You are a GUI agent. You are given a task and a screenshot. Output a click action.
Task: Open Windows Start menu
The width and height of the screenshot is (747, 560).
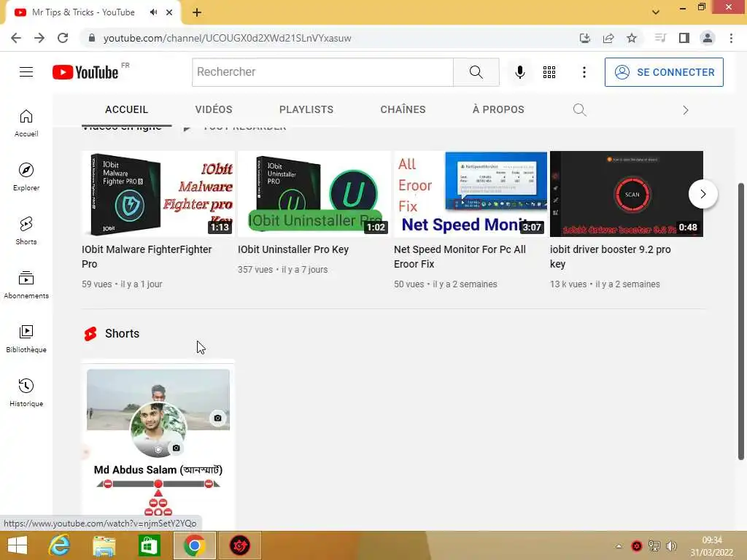pyautogui.click(x=18, y=545)
